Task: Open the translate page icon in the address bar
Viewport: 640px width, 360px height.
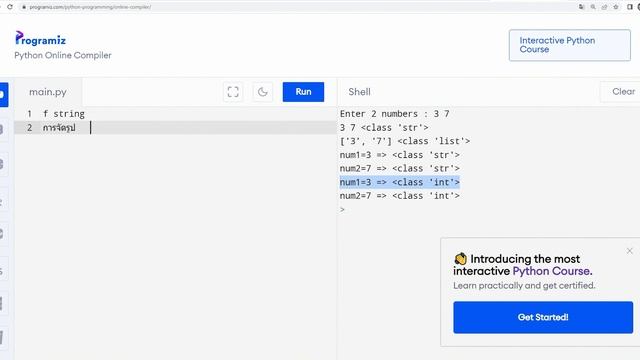Action: [x=581, y=7]
